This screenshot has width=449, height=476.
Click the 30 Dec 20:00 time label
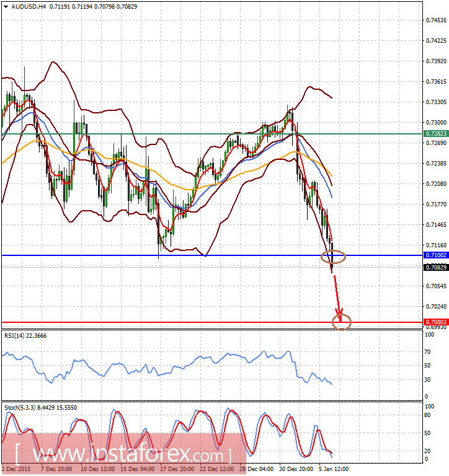tap(296, 469)
